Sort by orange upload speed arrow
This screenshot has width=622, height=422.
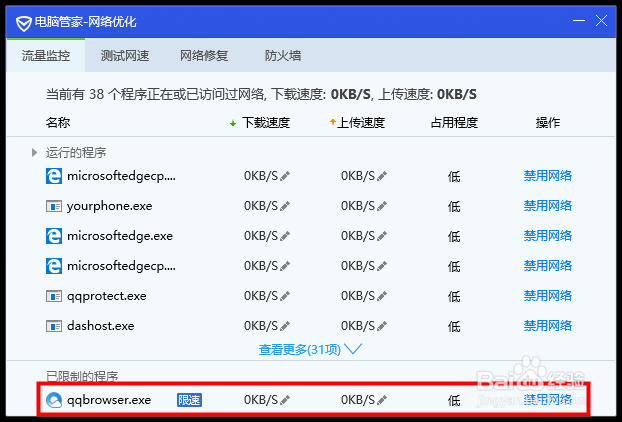coord(333,122)
